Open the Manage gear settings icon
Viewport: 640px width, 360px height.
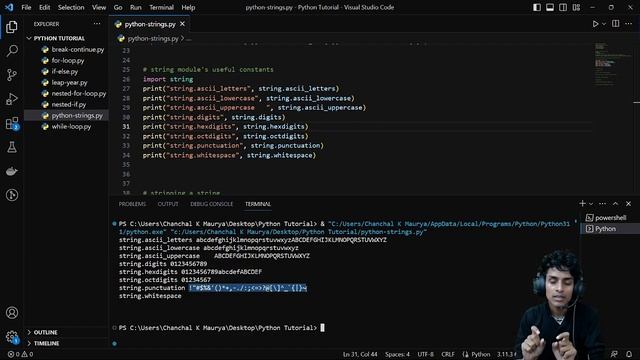point(12,337)
